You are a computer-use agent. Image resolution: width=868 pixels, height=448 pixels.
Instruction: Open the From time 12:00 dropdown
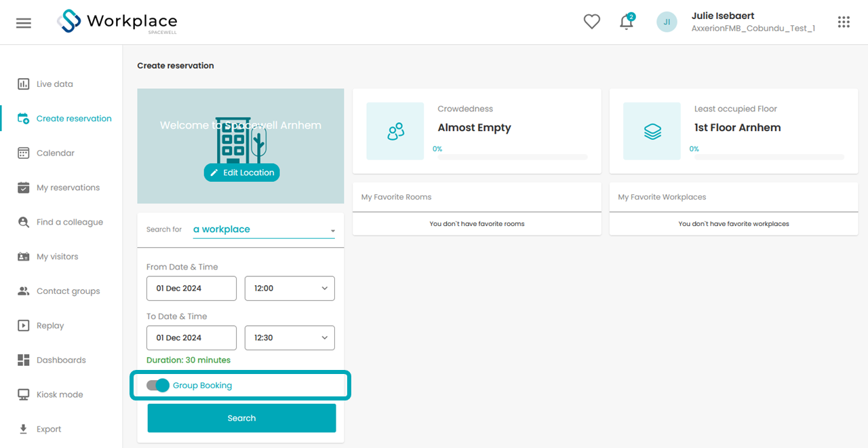coord(290,288)
